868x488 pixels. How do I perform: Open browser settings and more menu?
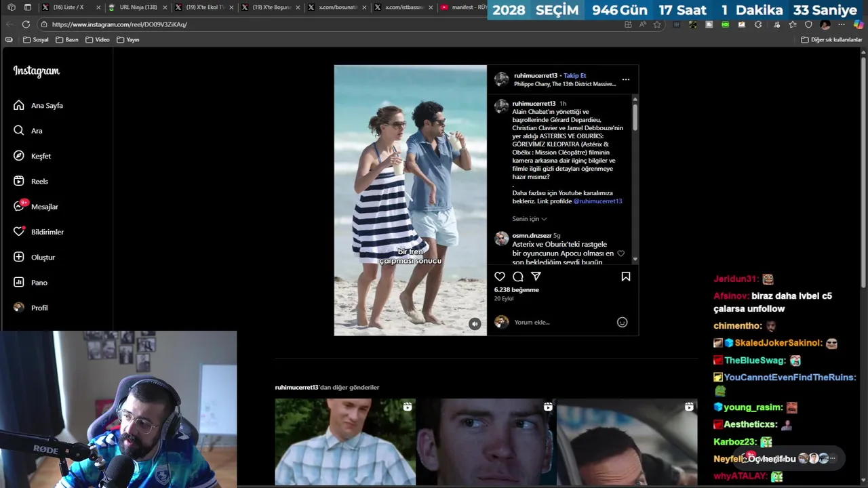coord(842,24)
